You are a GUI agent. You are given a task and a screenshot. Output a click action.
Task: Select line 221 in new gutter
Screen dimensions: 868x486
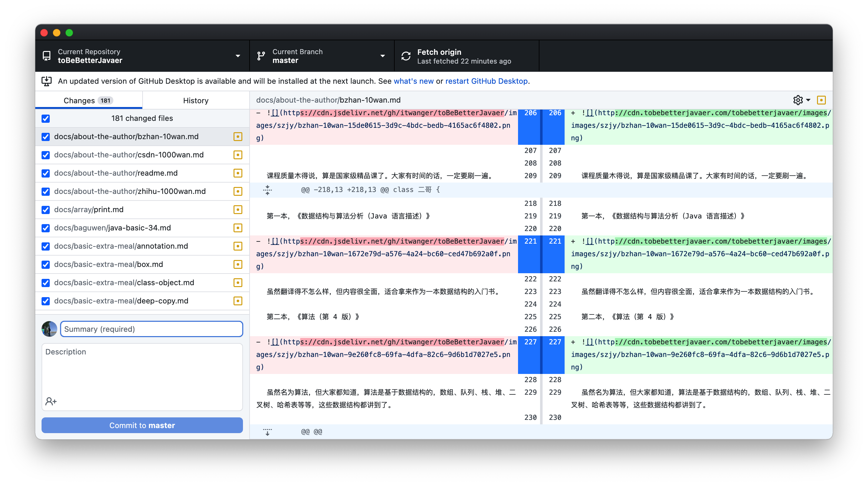554,254
